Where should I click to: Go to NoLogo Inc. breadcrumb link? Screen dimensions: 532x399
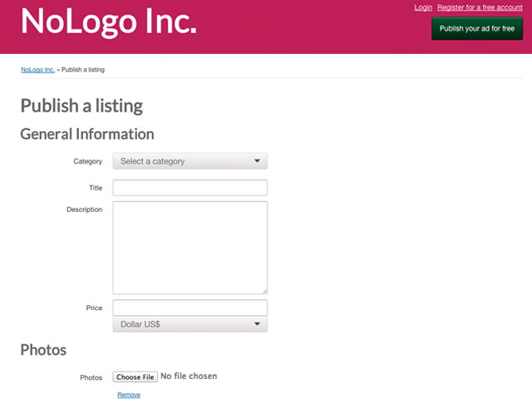pyautogui.click(x=37, y=70)
